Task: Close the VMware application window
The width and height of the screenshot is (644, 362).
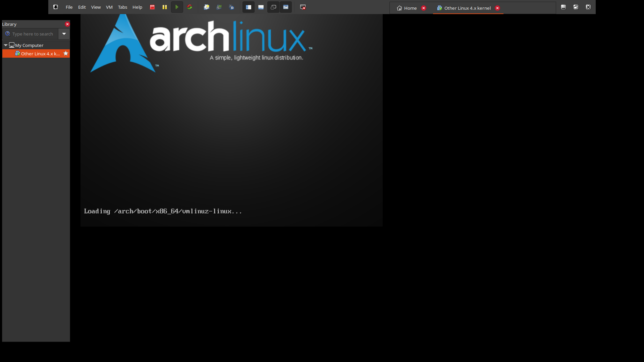Action: pos(588,7)
